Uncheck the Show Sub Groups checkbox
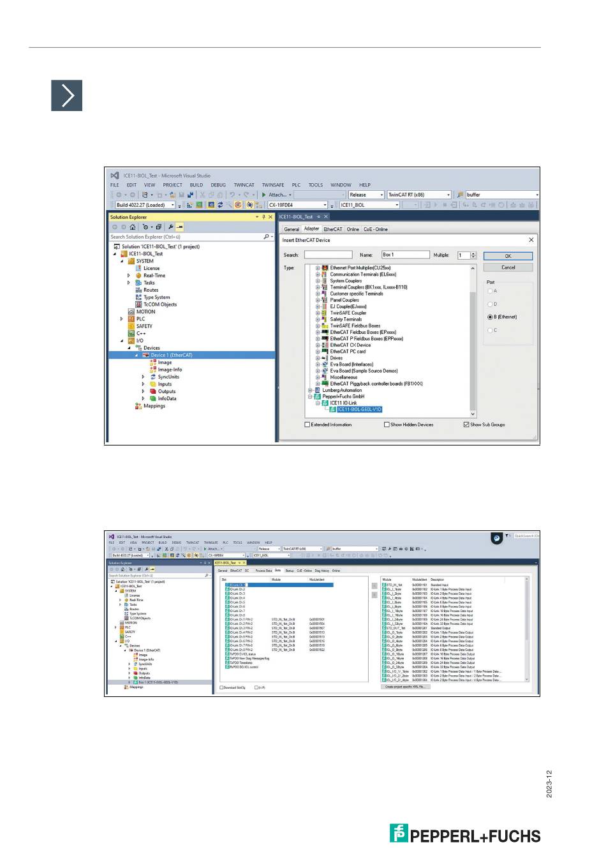The image size is (606, 868). click(x=466, y=424)
